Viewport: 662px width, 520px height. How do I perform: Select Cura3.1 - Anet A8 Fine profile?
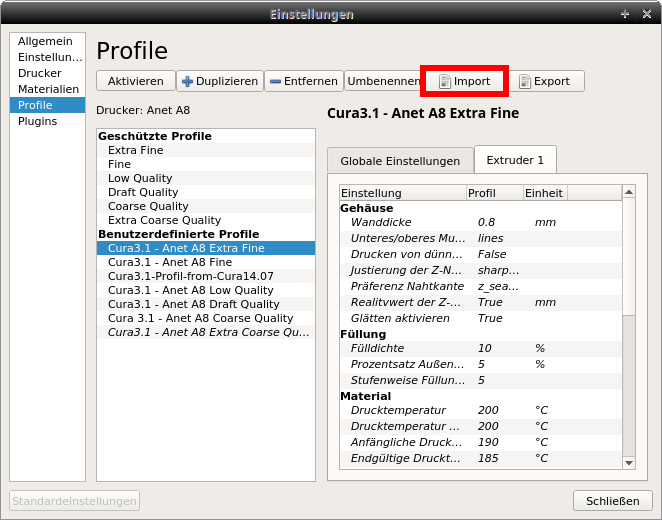[206, 262]
